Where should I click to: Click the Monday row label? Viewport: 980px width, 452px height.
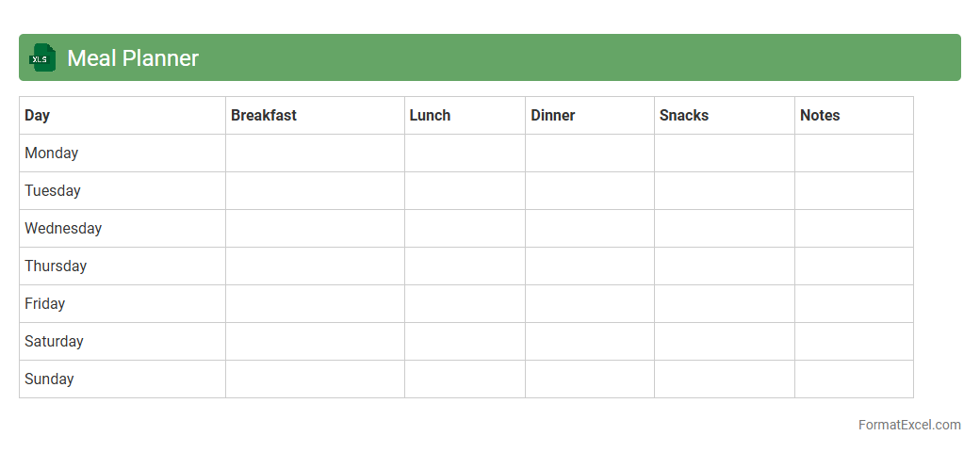click(52, 153)
